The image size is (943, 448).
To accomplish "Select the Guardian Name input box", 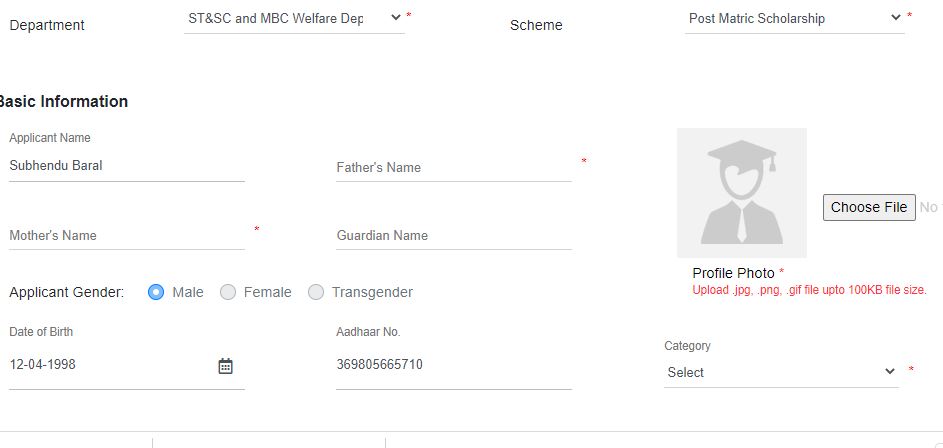I will pyautogui.click(x=453, y=235).
